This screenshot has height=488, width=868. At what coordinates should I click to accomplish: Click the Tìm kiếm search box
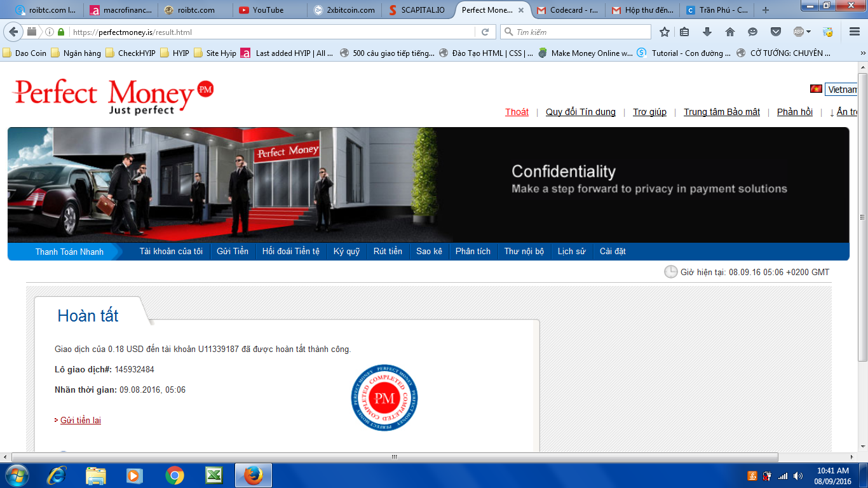pos(575,32)
